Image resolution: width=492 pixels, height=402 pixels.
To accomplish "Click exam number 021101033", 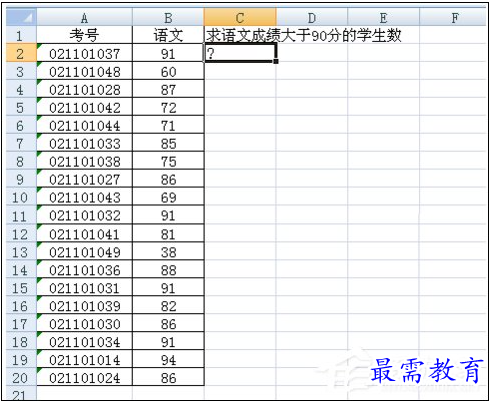I will (84, 143).
